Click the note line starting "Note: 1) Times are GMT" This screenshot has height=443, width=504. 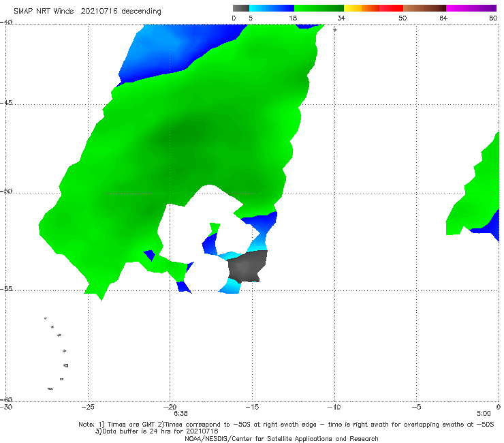pyautogui.click(x=286, y=425)
